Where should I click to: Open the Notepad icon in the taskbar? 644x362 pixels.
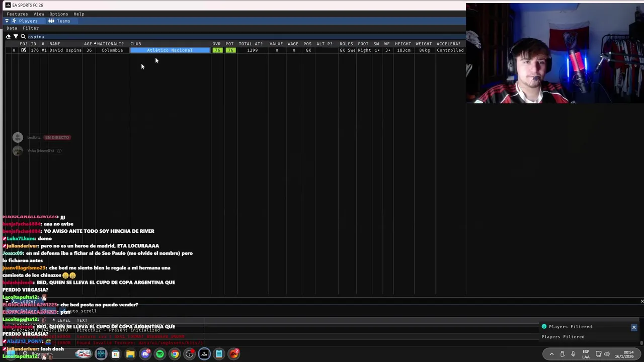click(219, 354)
